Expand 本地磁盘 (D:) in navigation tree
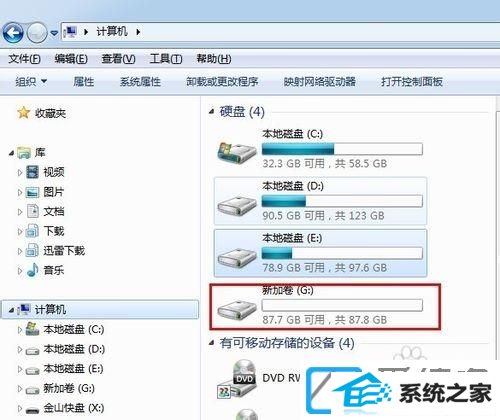The width and height of the screenshot is (500, 420). 20,349
